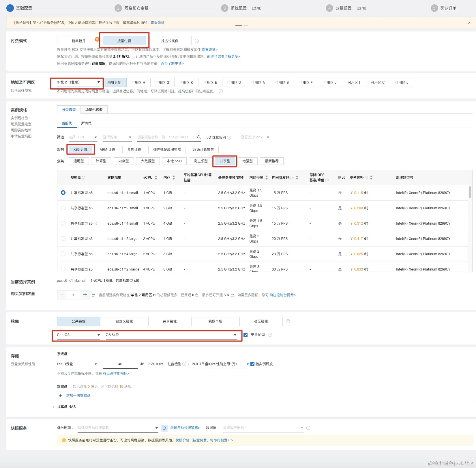Go to step 3 系统配置
476x468 pixels.
coord(241,8)
